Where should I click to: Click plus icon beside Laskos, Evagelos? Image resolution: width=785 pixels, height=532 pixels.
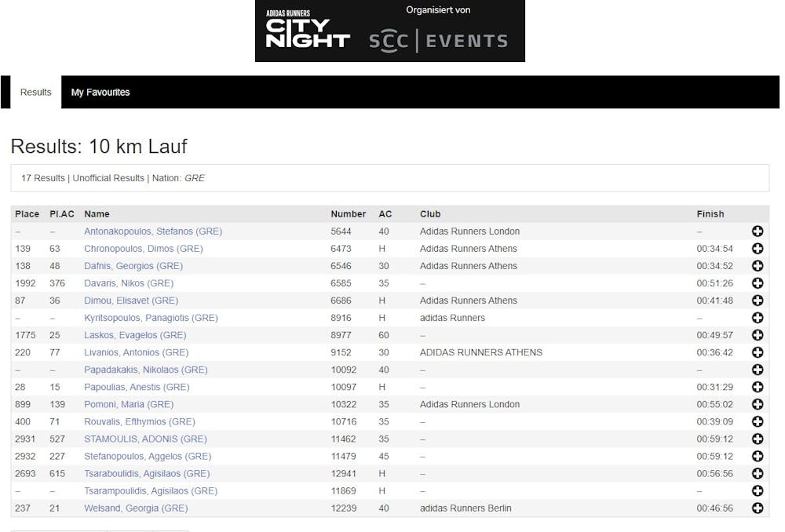(x=758, y=335)
